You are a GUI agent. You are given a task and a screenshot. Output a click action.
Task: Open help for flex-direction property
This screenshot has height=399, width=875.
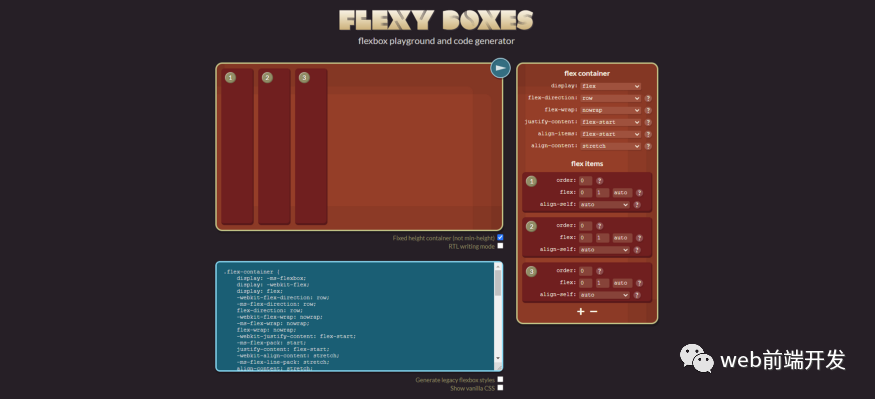(x=648, y=98)
